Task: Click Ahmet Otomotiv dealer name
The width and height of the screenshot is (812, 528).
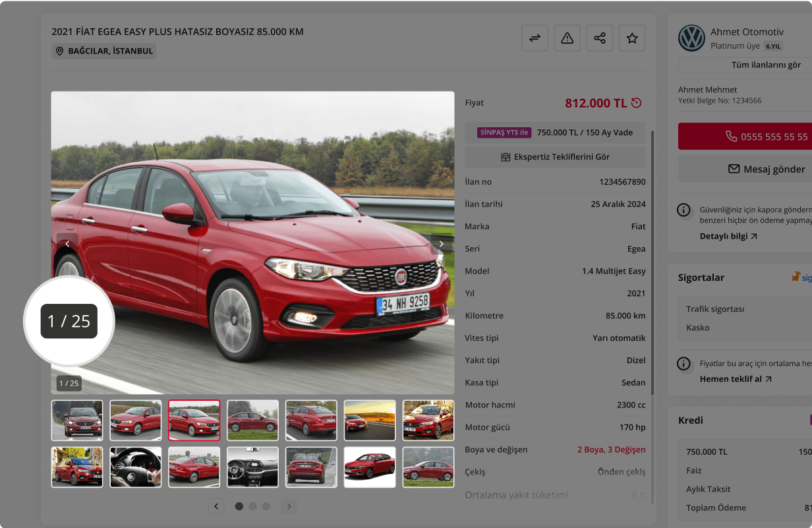Action: coord(747,32)
